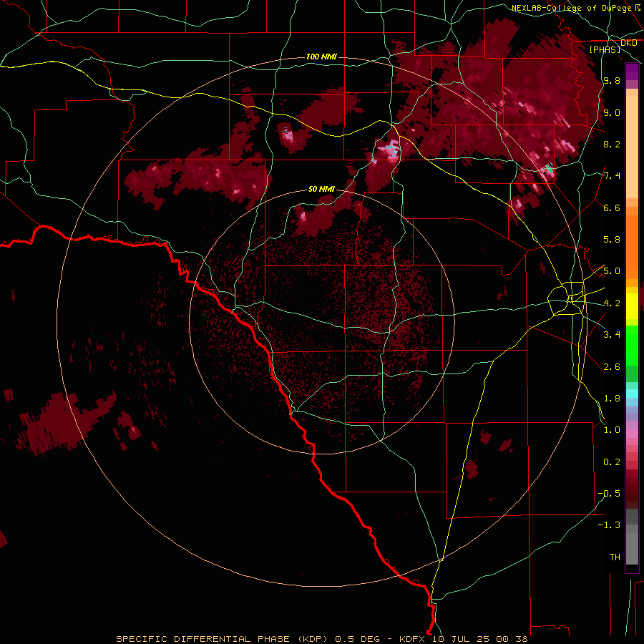Click the 7.4 value on the color scale

(x=612, y=176)
